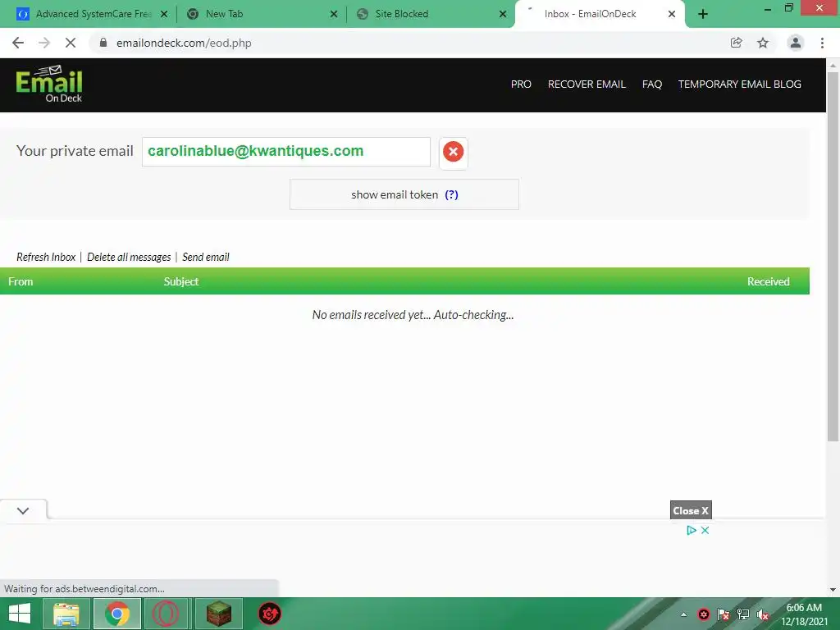840x630 pixels.
Task: Open the Chrome three-dot menu
Action: [x=822, y=43]
